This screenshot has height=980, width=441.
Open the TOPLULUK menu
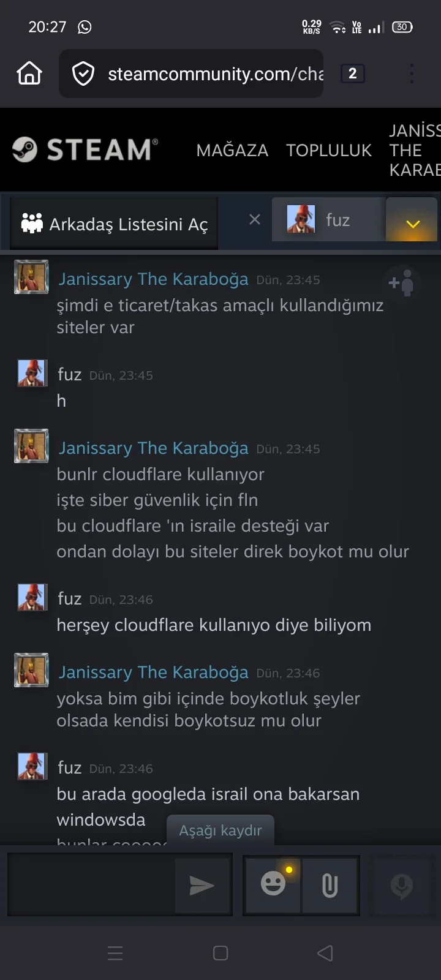tap(329, 150)
